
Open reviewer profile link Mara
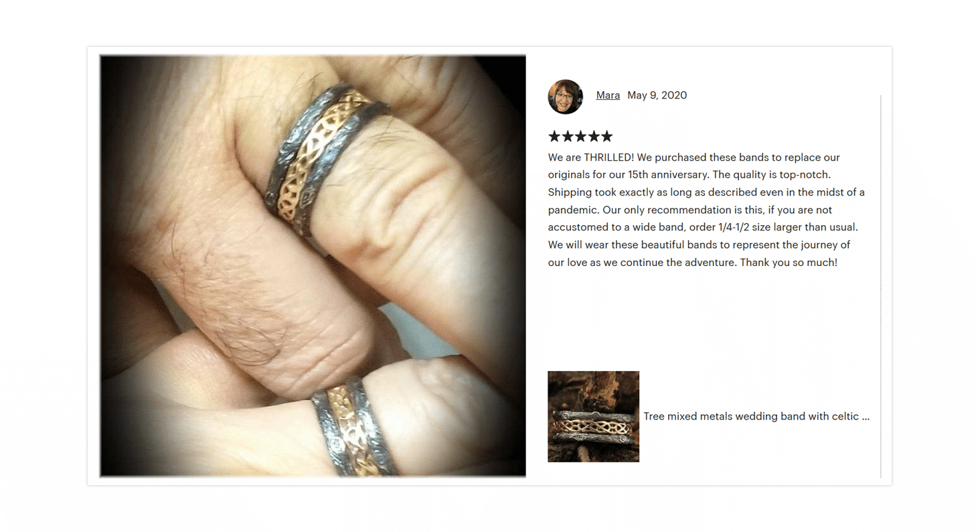pyautogui.click(x=608, y=95)
